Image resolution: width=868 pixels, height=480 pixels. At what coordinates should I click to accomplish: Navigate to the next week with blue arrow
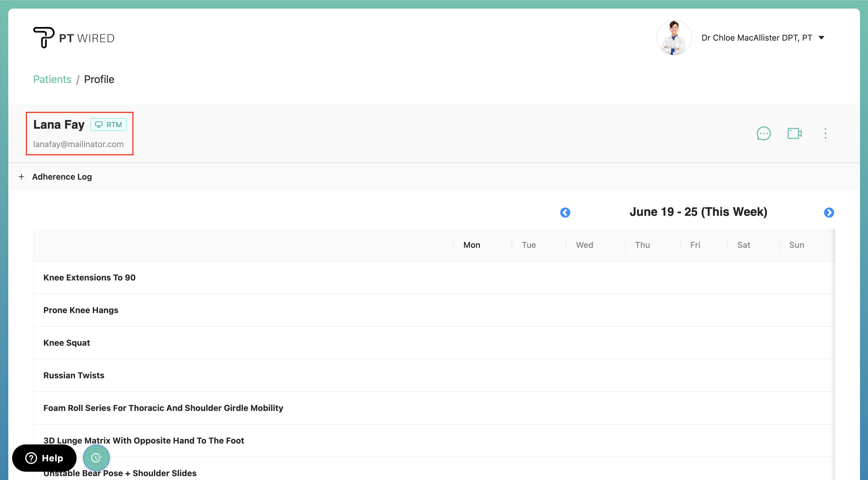(829, 212)
